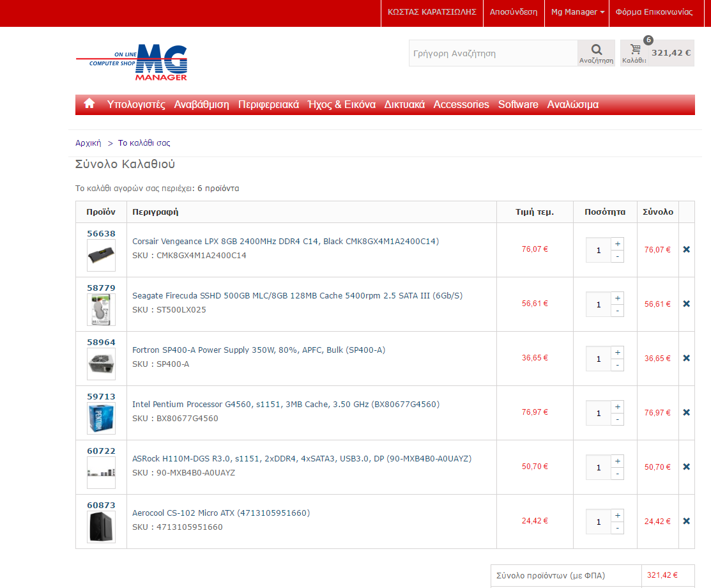
Task: Open ASRock motherboard thumbnail
Action: point(101,473)
